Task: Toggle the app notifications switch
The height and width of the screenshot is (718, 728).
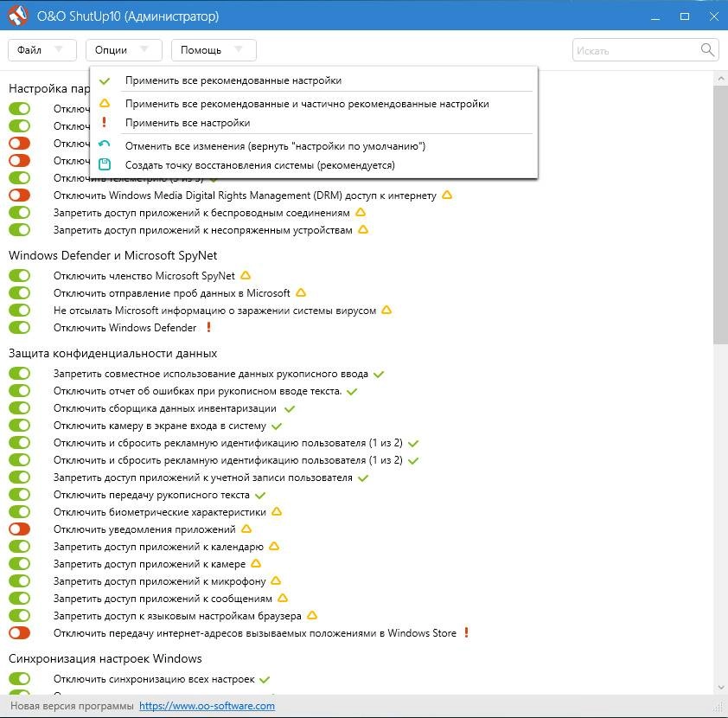Action: click(x=20, y=529)
